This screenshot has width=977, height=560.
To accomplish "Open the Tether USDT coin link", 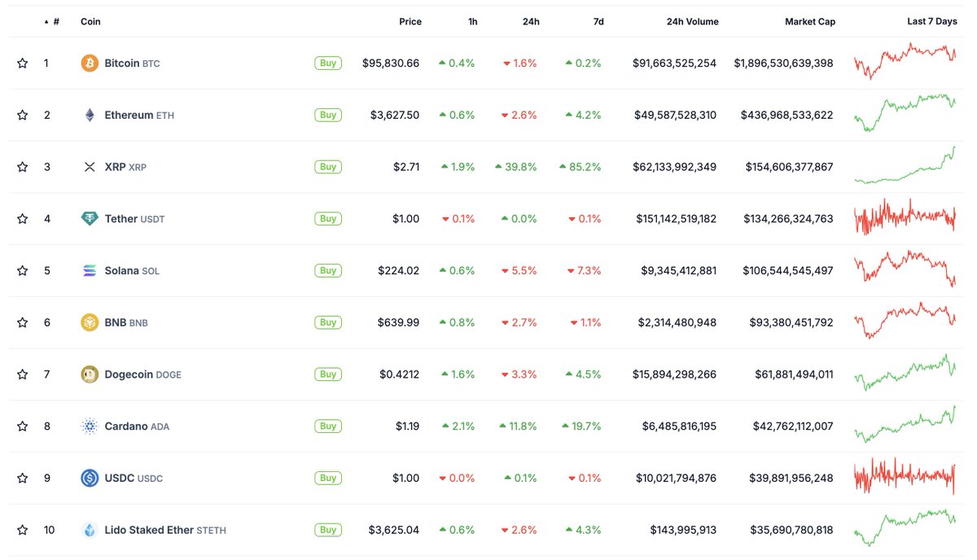I will 134,218.
